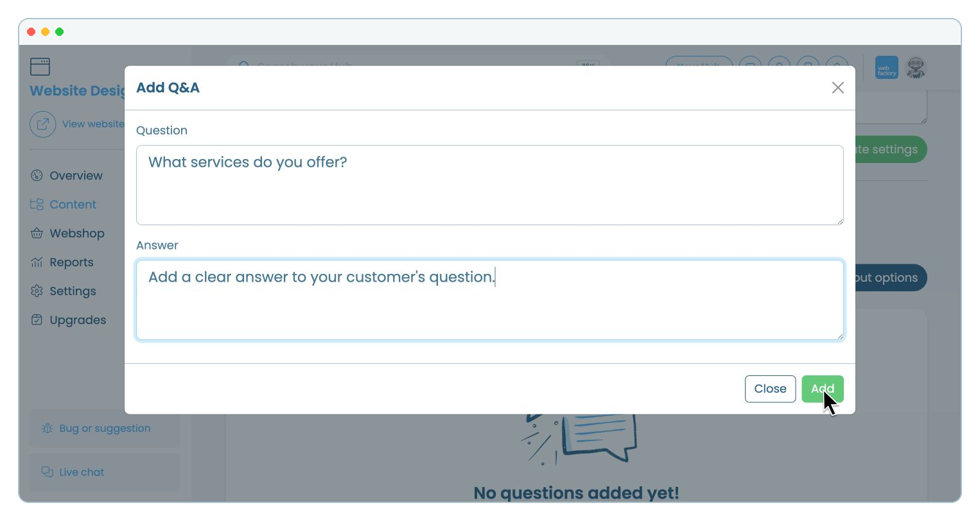Open Live chat from sidebar

click(x=104, y=472)
